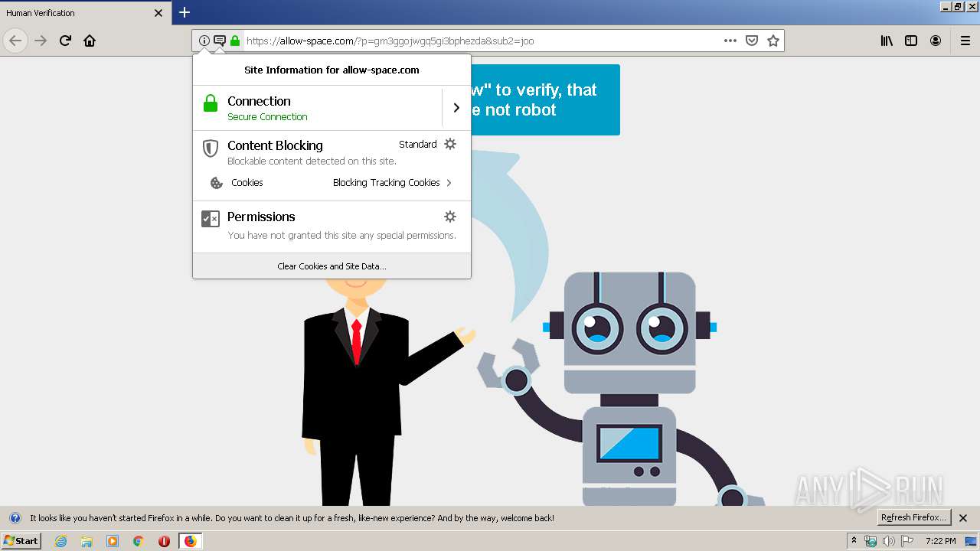Click the Content Blocking heading
The width and height of the screenshot is (980, 551).
click(x=275, y=145)
